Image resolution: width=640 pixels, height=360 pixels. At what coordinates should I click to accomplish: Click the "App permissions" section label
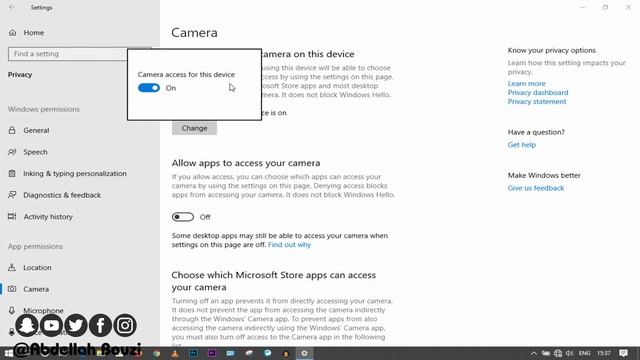click(x=35, y=246)
